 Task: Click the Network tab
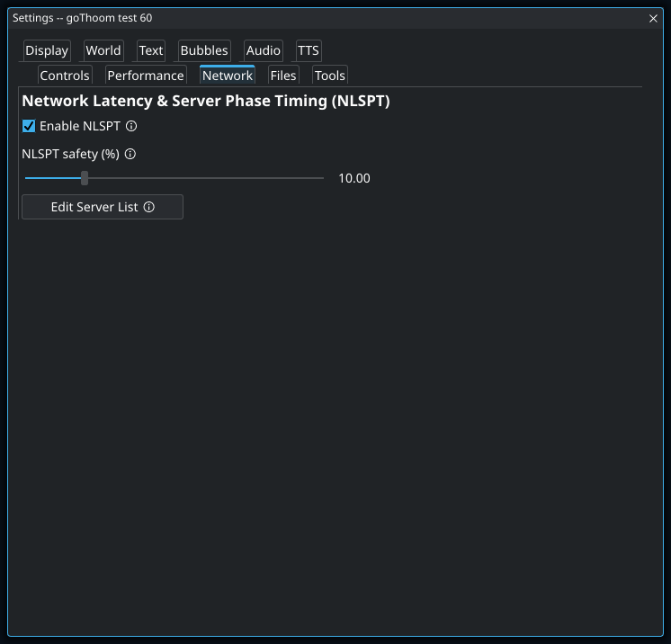(228, 76)
